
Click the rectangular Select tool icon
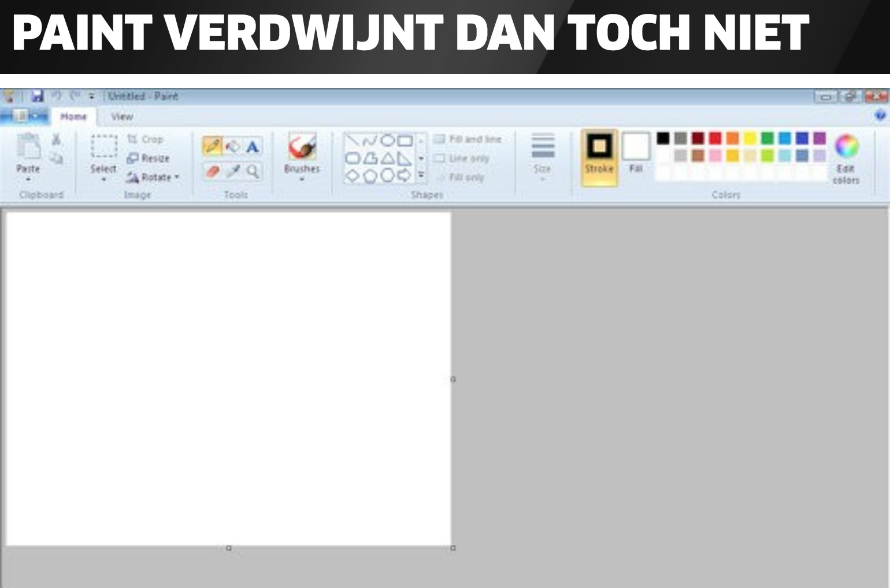click(104, 146)
